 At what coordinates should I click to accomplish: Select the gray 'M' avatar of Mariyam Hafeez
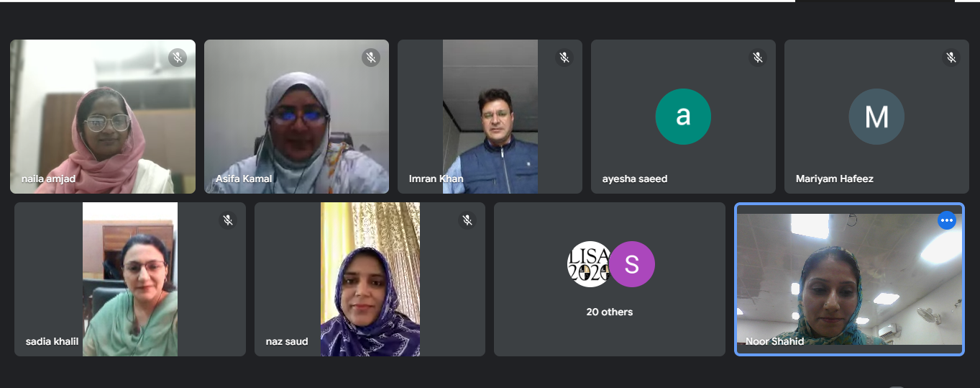click(x=876, y=117)
